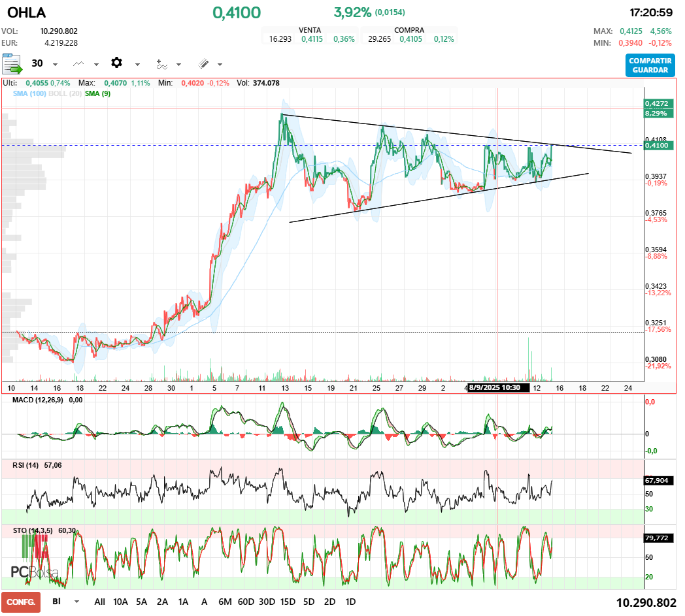Click the 3,92% change value
This screenshot has width=685, height=616.
[352, 12]
